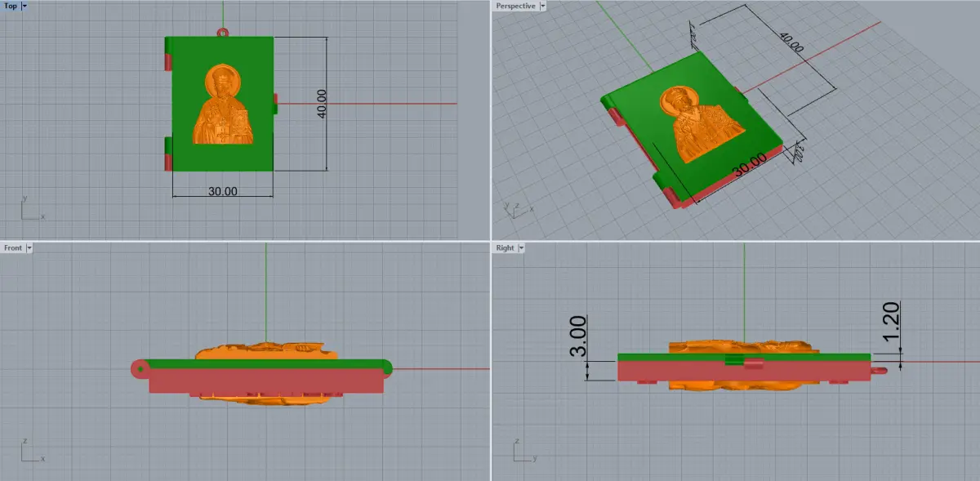Image resolution: width=980 pixels, height=481 pixels.
Task: Select the hanging ring loop in Top view
Action: (223, 33)
